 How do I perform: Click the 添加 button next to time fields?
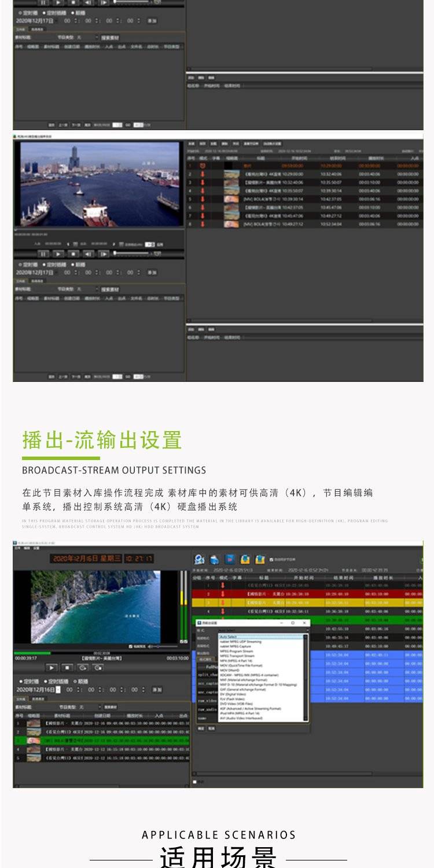(157, 690)
